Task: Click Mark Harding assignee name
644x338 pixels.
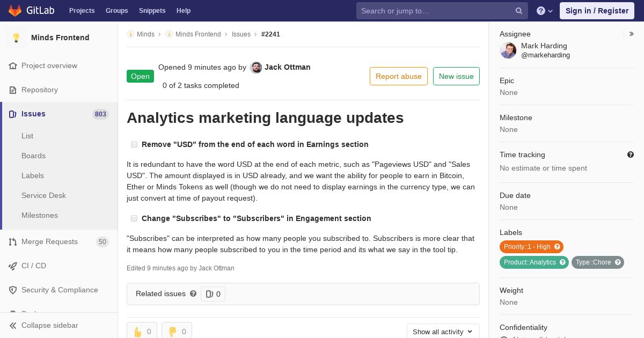Action: tap(544, 46)
